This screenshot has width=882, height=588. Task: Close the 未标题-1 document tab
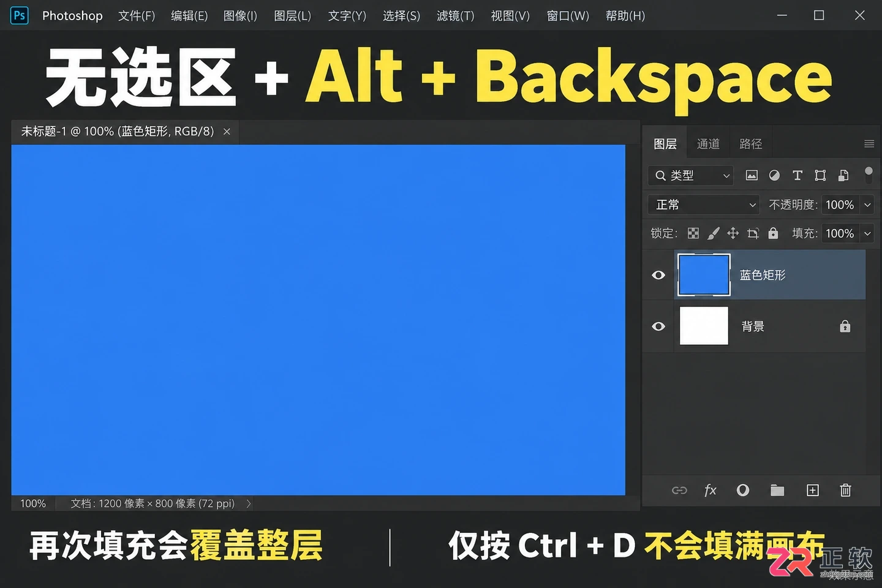click(x=227, y=132)
